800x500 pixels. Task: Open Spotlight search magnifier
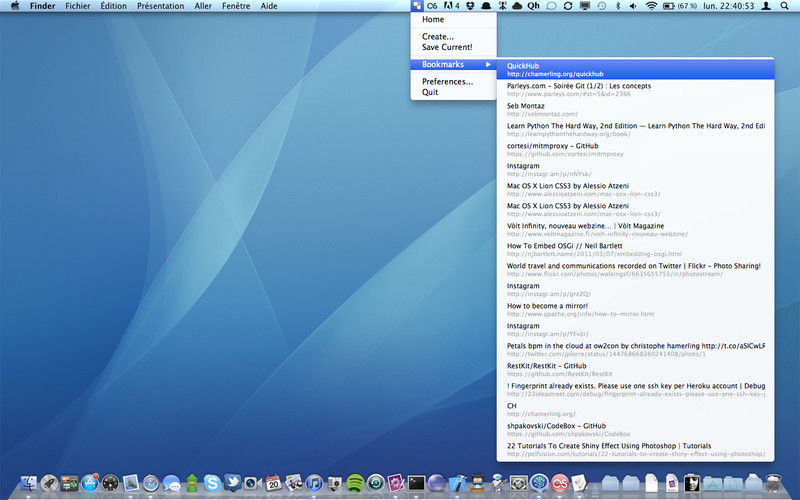[784, 6]
